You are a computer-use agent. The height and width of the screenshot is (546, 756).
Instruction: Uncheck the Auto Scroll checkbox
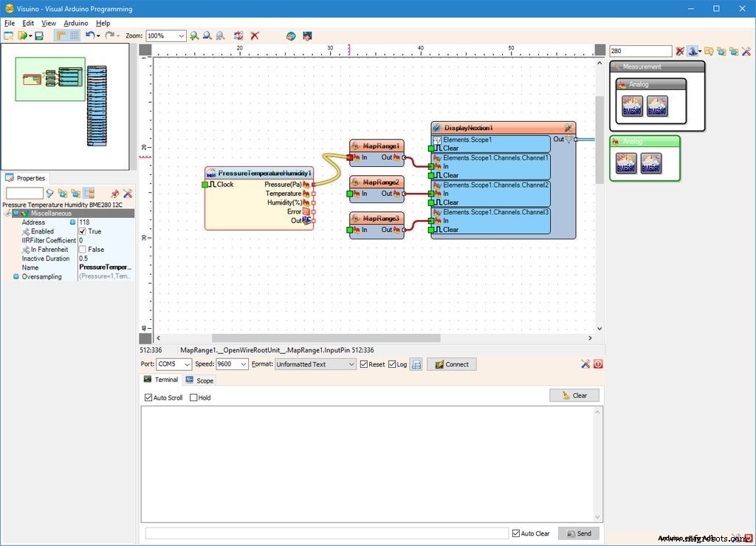[149, 397]
